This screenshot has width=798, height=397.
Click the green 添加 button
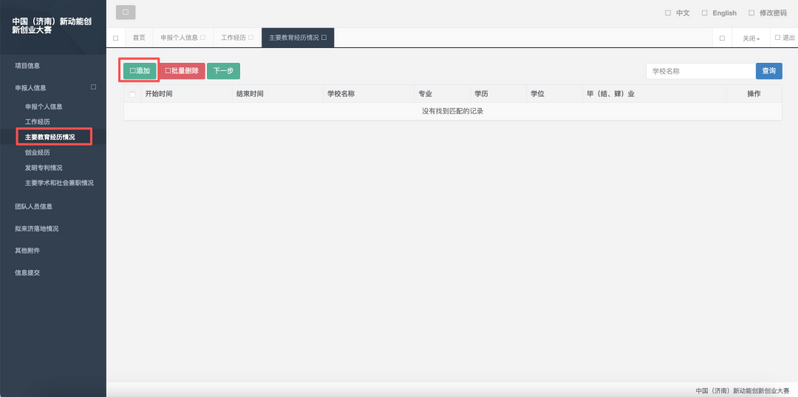[x=140, y=71]
